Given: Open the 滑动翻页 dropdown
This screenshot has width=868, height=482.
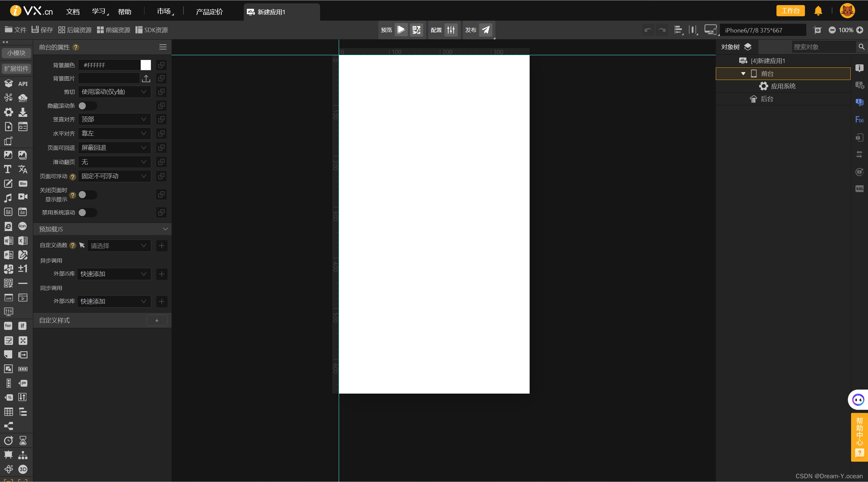Looking at the screenshot, I should [114, 162].
